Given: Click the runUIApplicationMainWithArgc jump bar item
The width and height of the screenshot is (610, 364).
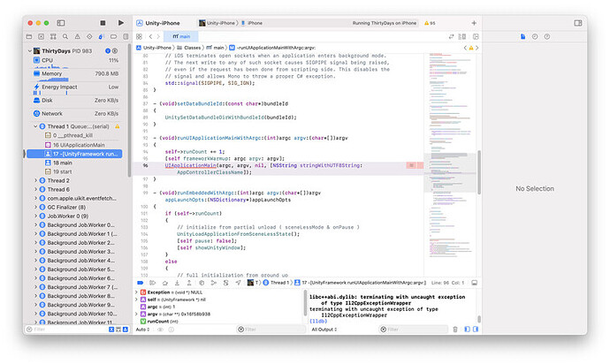Looking at the screenshot, I should click(272, 48).
